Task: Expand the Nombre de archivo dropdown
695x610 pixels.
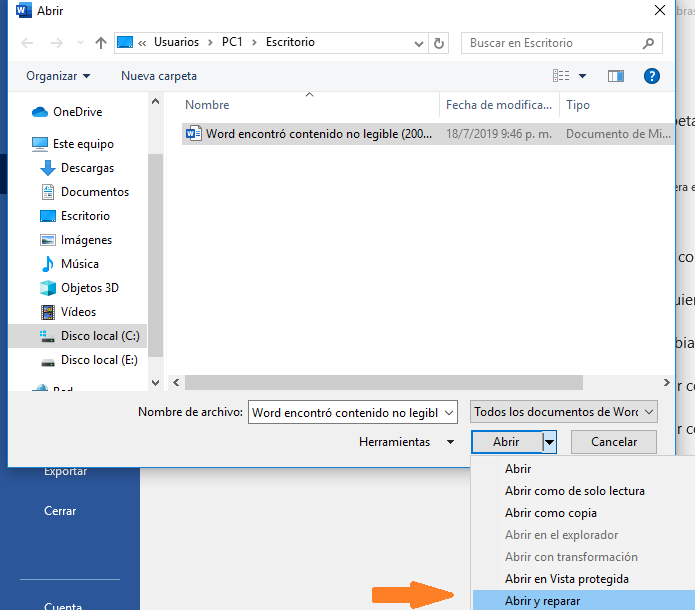Action: 449,413
